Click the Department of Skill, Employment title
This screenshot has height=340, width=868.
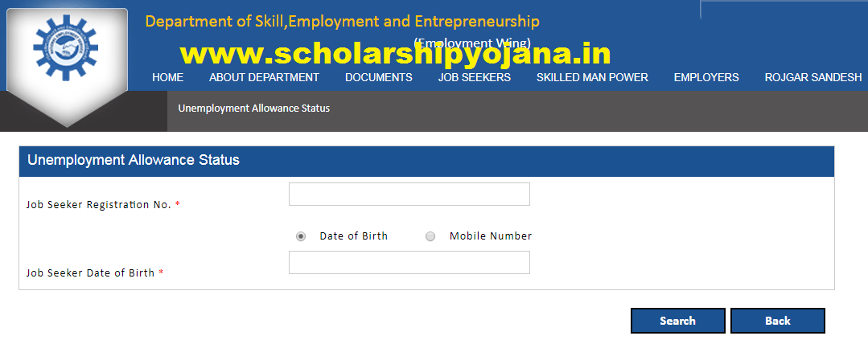(x=342, y=22)
